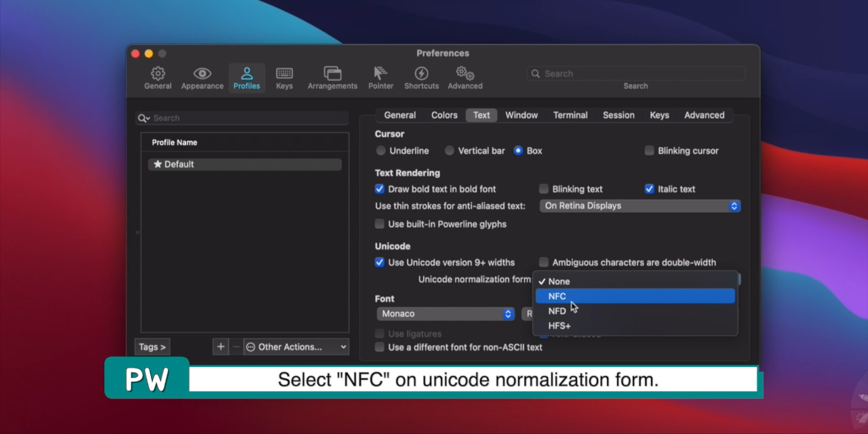Click the preferences toolbar Search field
The width and height of the screenshot is (868, 434).
[x=635, y=73]
